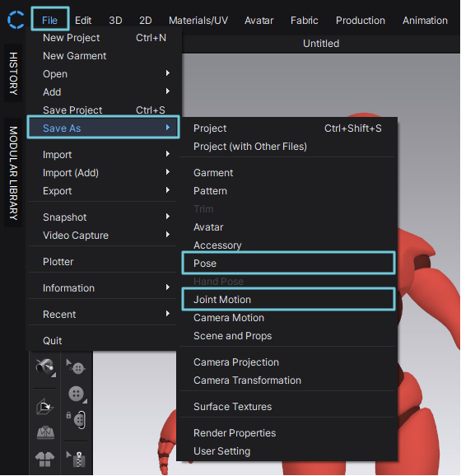Select the Fasten Button tool with lock

[x=77, y=420]
